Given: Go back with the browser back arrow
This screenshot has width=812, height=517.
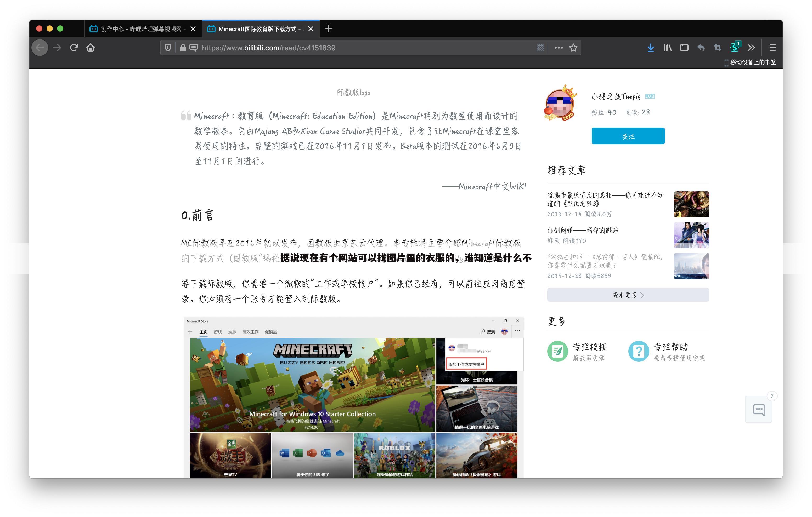Looking at the screenshot, I should 40,48.
